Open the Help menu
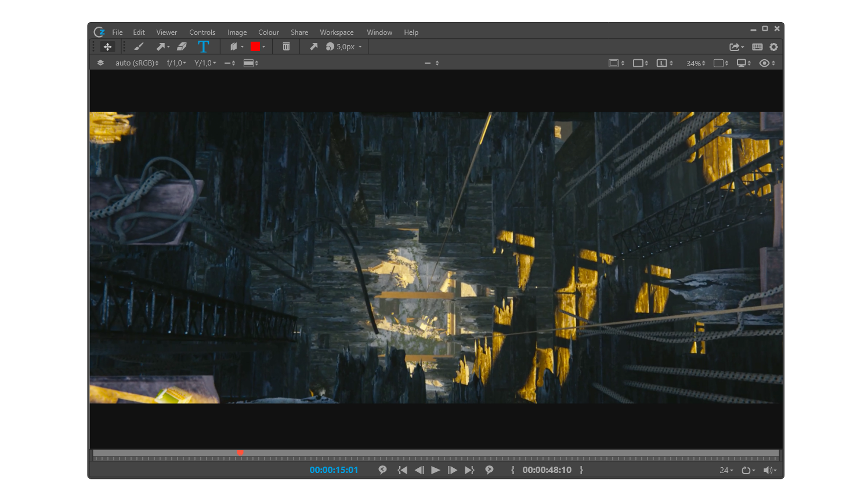 (411, 32)
